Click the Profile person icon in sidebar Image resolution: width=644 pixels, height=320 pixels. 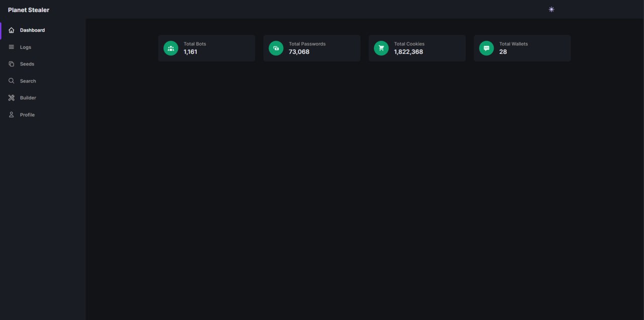(12, 115)
